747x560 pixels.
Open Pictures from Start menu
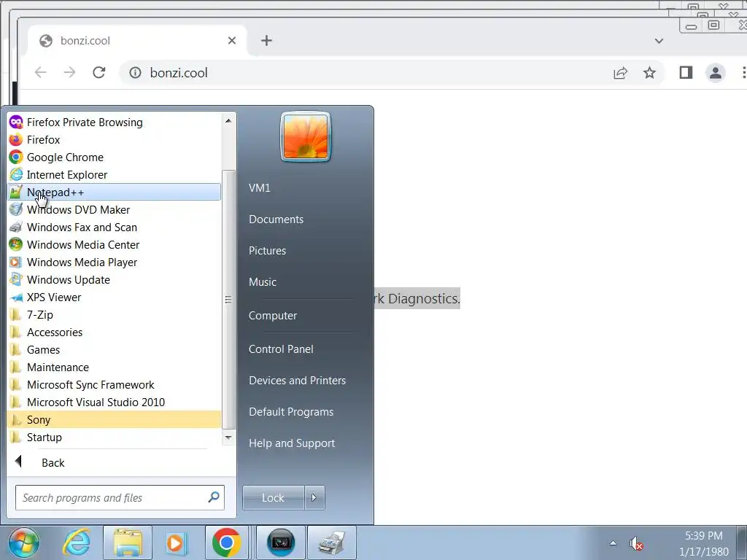(x=267, y=251)
